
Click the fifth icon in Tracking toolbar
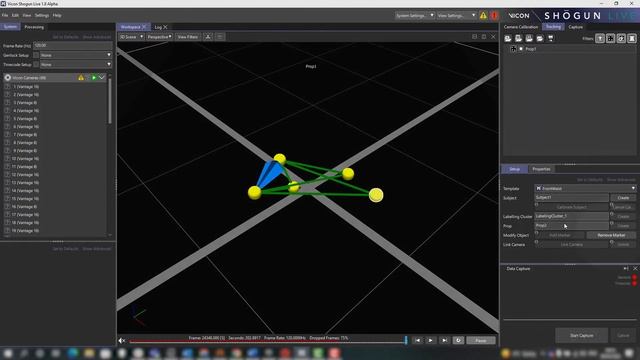pos(550,38)
